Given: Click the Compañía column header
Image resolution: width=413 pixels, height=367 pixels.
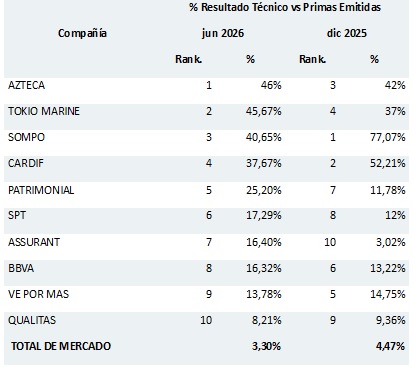Looking at the screenshot, I should point(82,33).
